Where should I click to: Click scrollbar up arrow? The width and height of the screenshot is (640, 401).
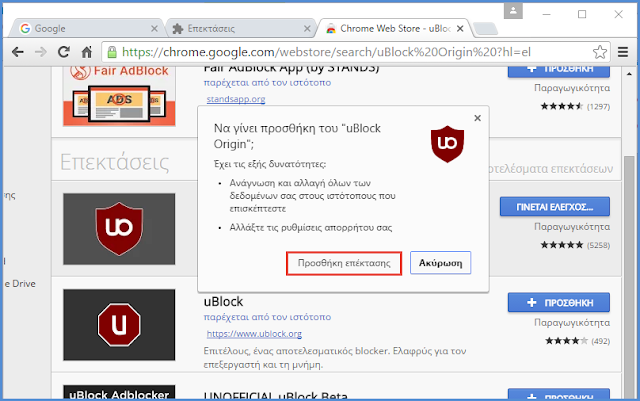click(x=629, y=74)
